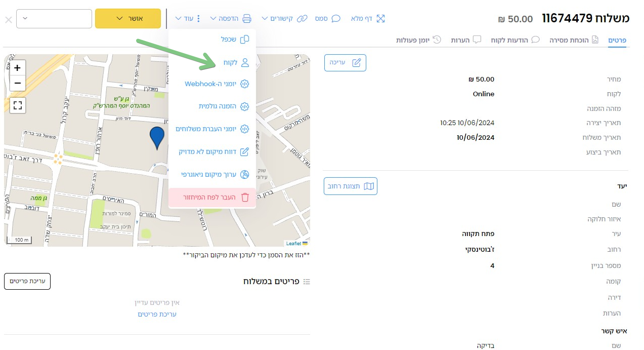The width and height of the screenshot is (644, 350).
Task: Click the history icon of יומן פעולות tab
Action: (x=437, y=40)
